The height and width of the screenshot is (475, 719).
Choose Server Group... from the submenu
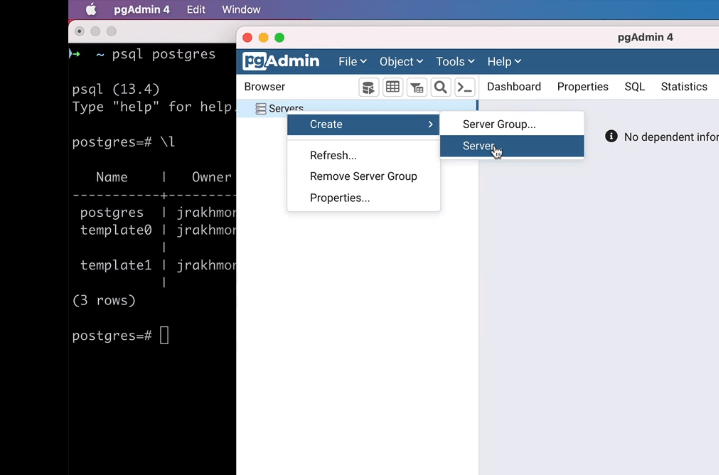click(x=512, y=124)
